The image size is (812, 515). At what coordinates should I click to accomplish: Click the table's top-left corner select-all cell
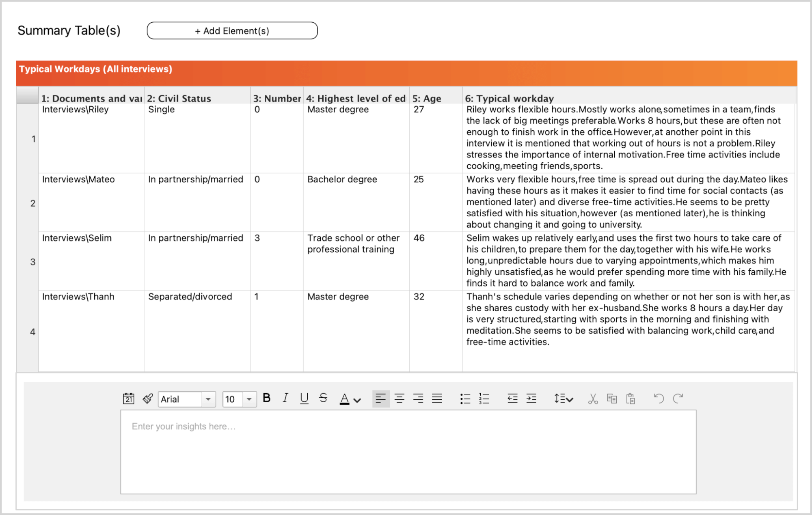point(27,96)
